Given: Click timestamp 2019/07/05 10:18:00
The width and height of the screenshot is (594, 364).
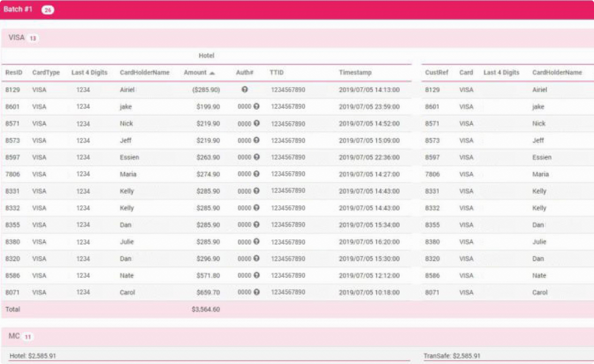Looking at the screenshot, I should (369, 292).
